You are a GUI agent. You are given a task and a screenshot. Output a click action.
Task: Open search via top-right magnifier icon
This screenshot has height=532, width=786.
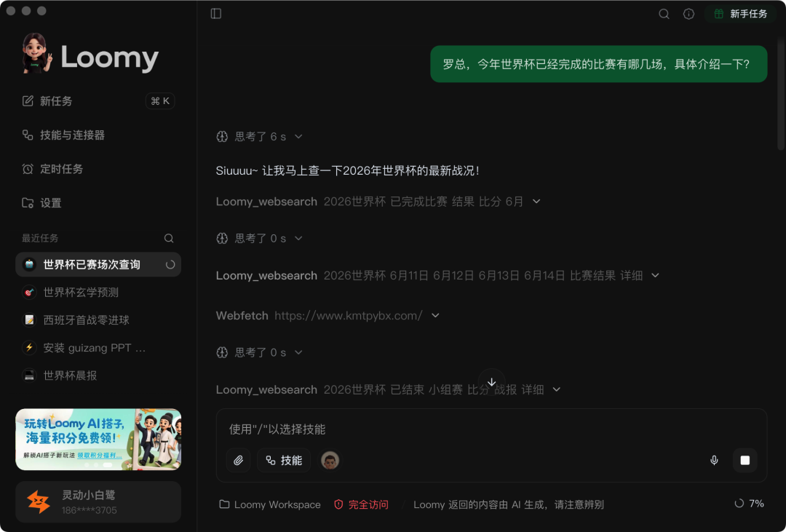click(x=664, y=14)
